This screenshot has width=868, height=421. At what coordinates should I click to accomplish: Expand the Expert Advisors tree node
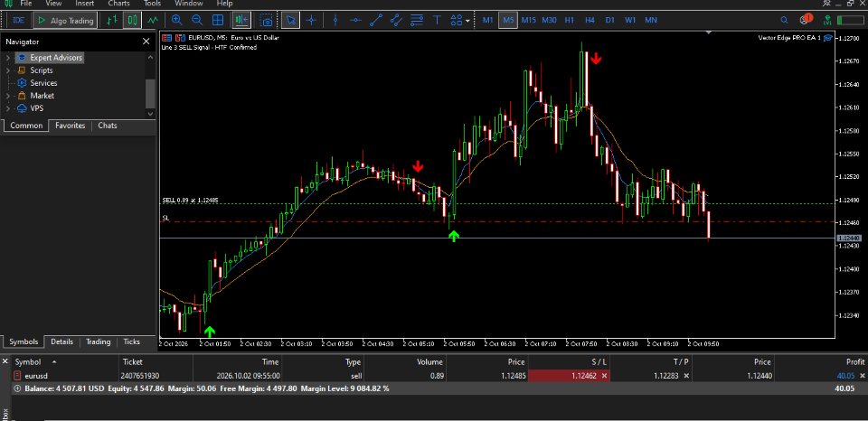click(x=8, y=58)
